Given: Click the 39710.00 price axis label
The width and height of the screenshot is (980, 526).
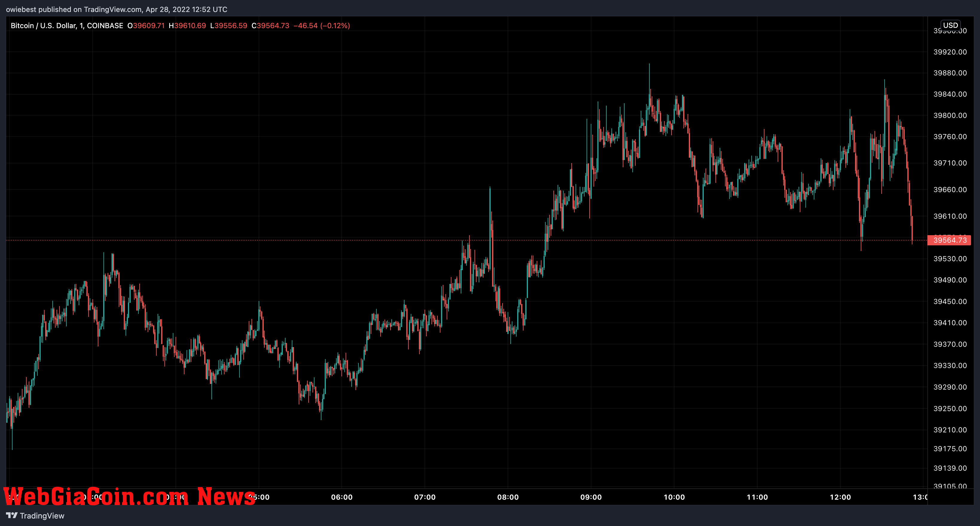Looking at the screenshot, I should click(950, 163).
